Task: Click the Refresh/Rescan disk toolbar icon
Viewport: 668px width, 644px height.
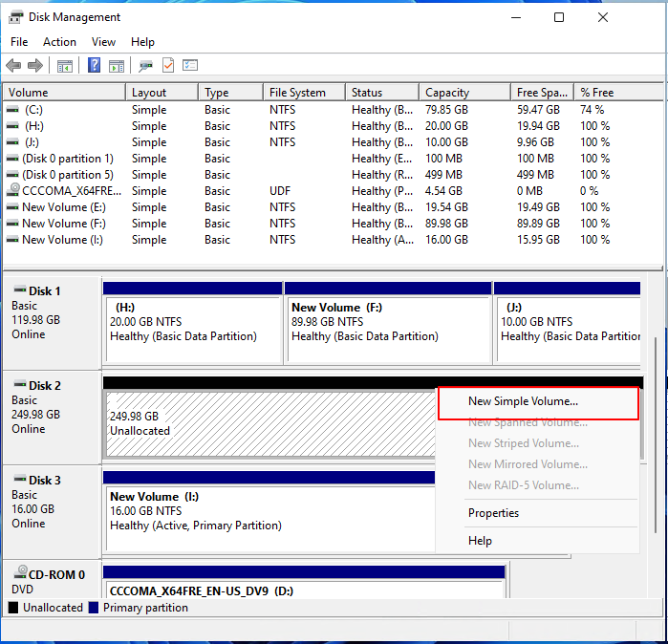Action: pos(145,66)
